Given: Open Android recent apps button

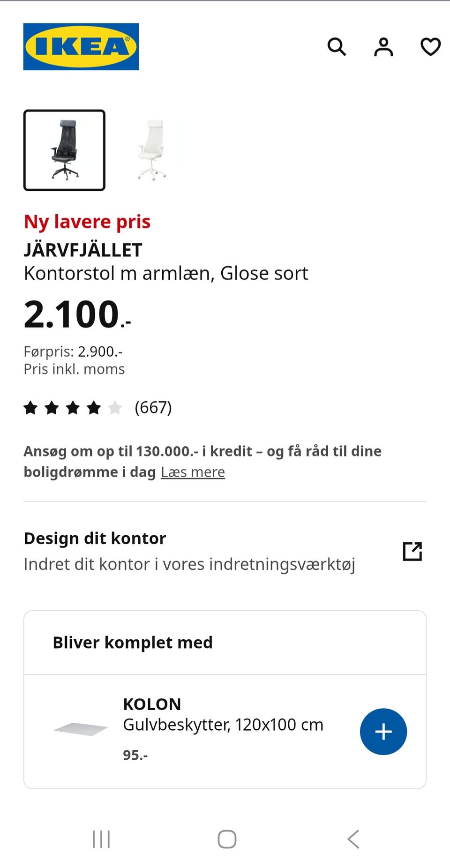Looking at the screenshot, I should coord(101,839).
